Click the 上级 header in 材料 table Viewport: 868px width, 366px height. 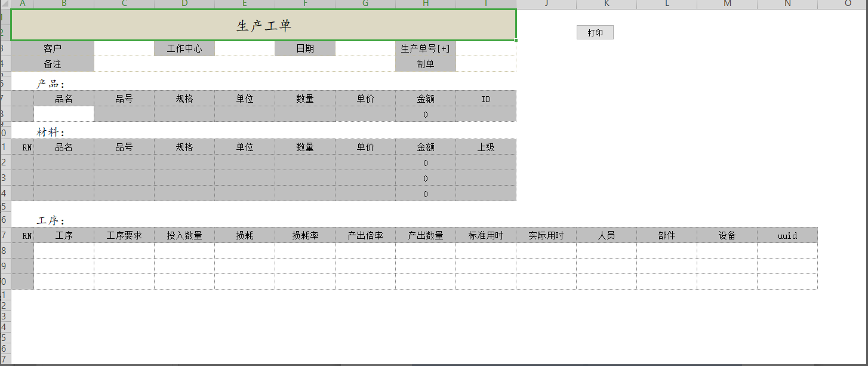(x=485, y=147)
